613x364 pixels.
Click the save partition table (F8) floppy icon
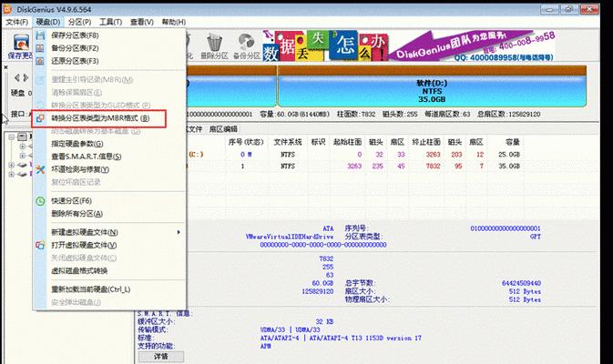coord(40,35)
